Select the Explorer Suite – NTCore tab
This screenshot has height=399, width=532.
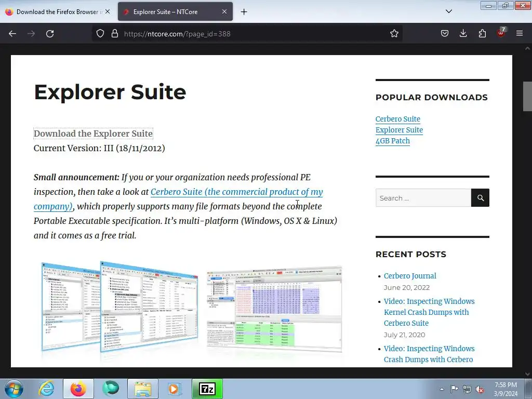click(x=175, y=11)
